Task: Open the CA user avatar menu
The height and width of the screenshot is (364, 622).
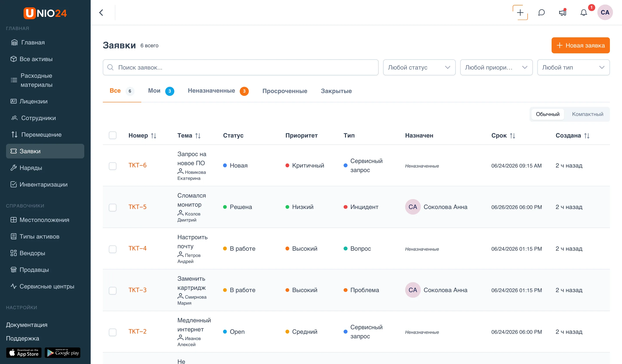Action: point(605,12)
